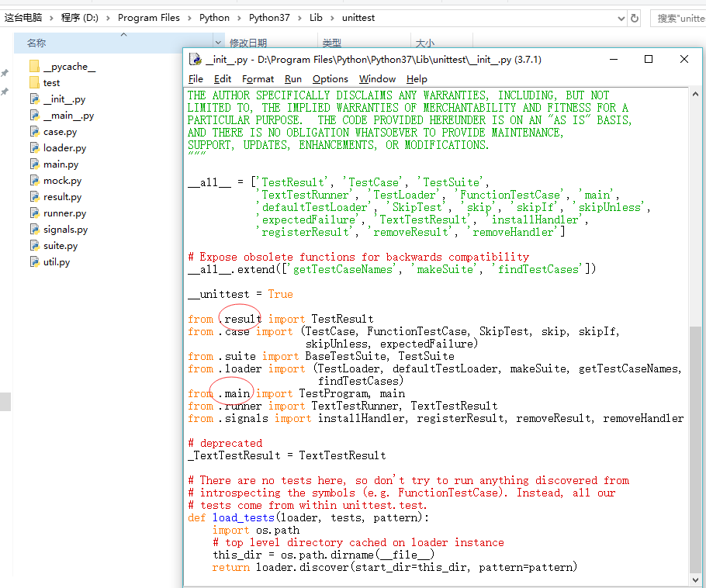This screenshot has width=706, height=588.
Task: Click the Explorer search input box
Action: tap(680, 18)
